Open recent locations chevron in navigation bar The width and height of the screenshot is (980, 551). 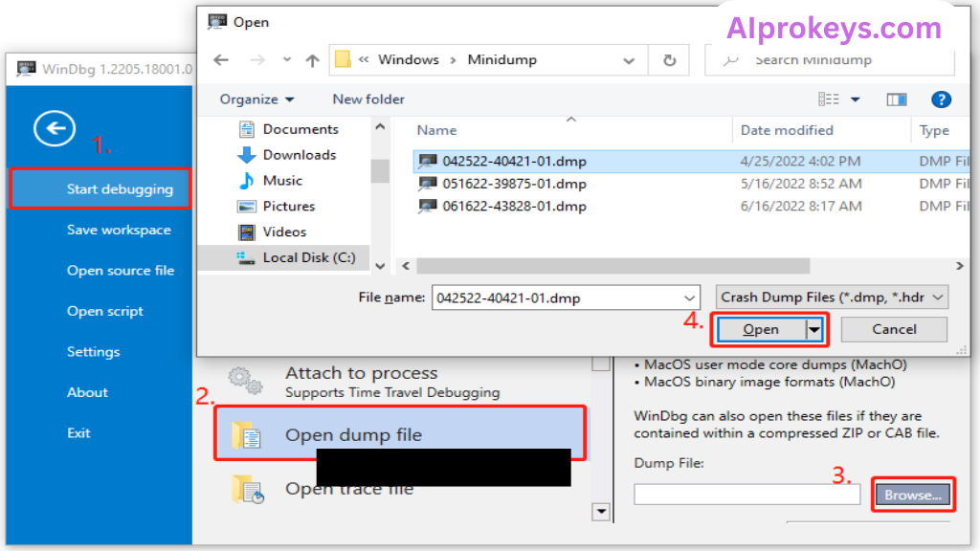pyautogui.click(x=287, y=60)
